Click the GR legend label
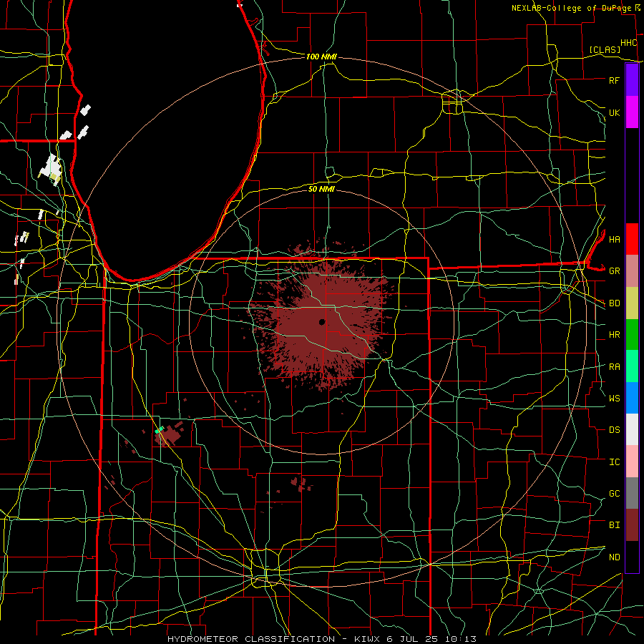The width and height of the screenshot is (644, 644). click(x=614, y=271)
